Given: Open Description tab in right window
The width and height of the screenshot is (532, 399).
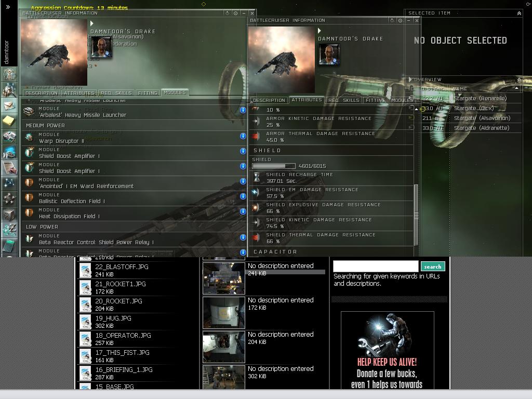Looking at the screenshot, I should (x=269, y=100).
